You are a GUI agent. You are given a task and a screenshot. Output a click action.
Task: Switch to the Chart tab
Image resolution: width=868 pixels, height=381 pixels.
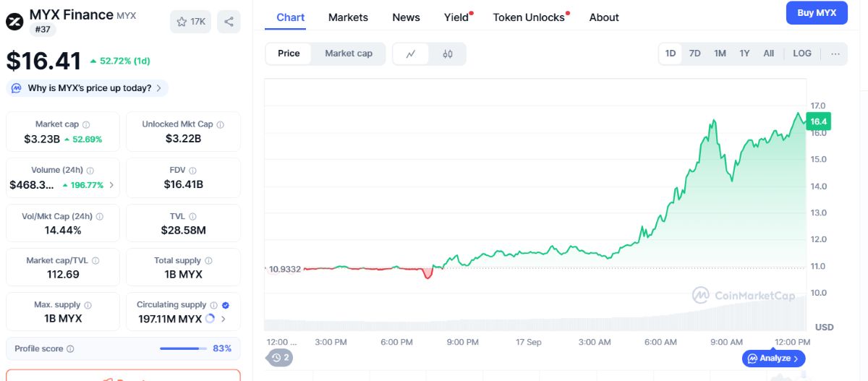(x=291, y=17)
